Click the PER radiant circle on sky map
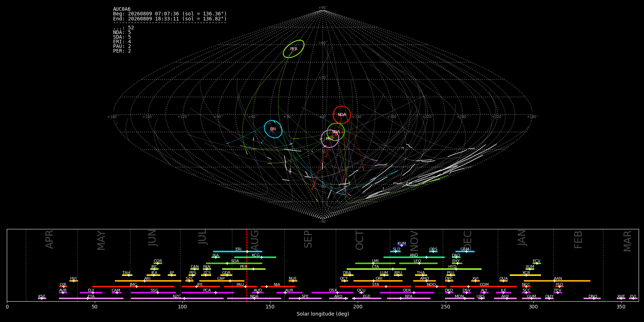The height and width of the screenshot is (322, 644). (294, 49)
